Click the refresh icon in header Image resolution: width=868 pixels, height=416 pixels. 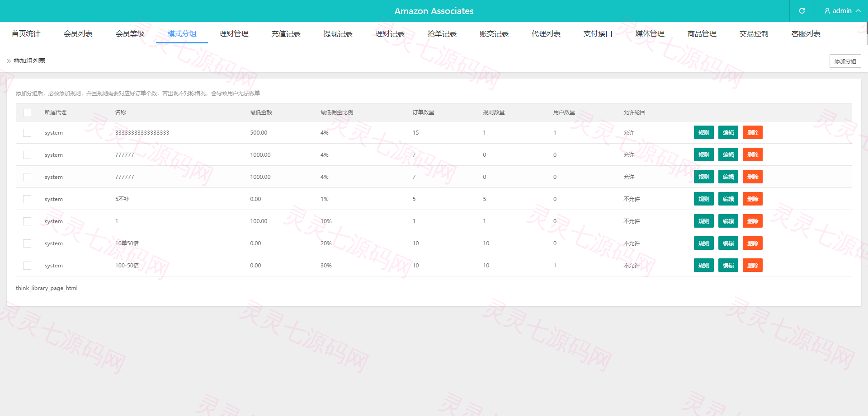click(x=802, y=11)
